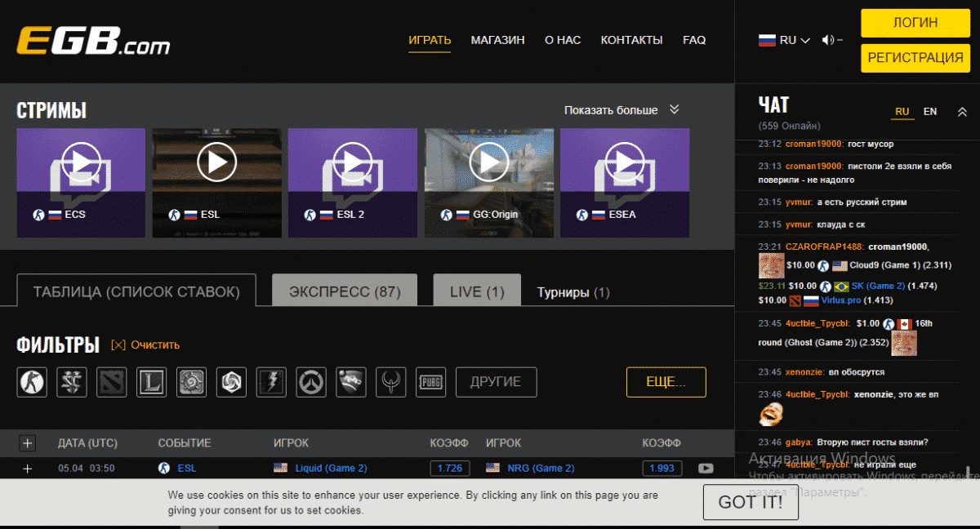Switch chat to EN language
This screenshot has width=980, height=529.
[x=929, y=112]
